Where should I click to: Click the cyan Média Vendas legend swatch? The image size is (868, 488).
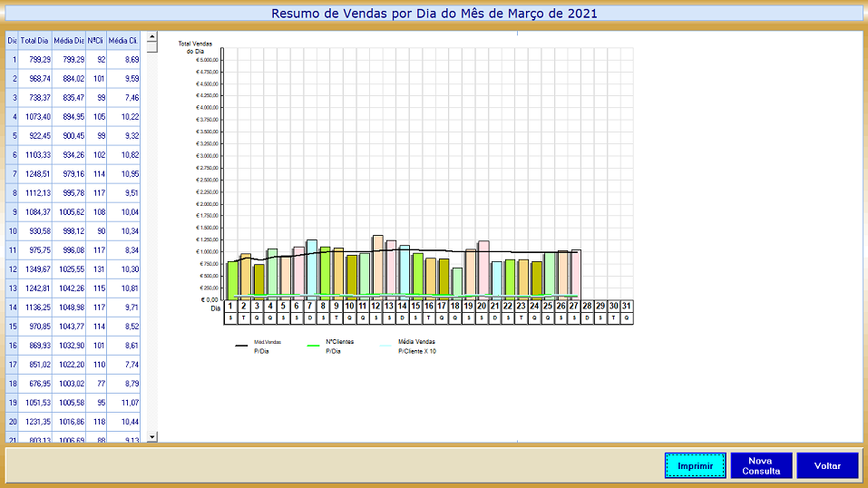coord(386,346)
